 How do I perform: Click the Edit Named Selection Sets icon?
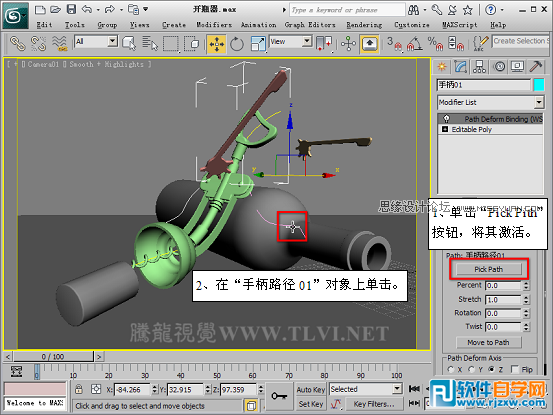coord(480,44)
